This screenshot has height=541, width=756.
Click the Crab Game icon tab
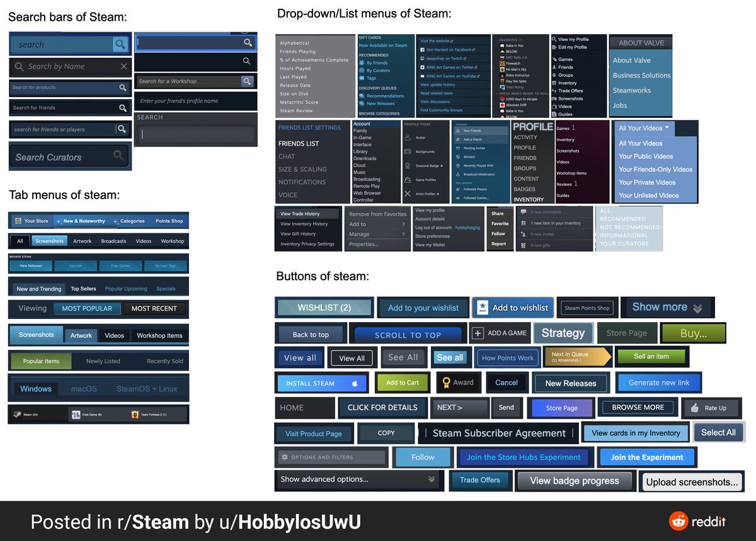pyautogui.click(x=76, y=415)
